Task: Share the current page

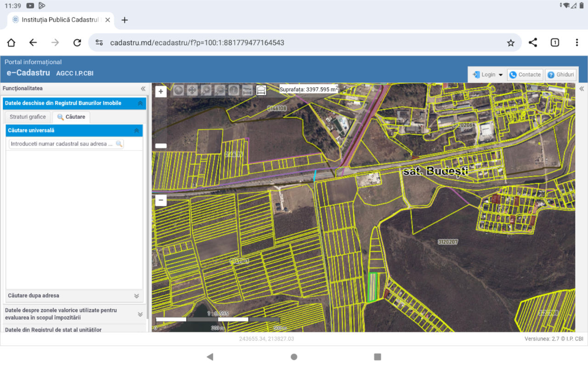Action: click(x=533, y=43)
